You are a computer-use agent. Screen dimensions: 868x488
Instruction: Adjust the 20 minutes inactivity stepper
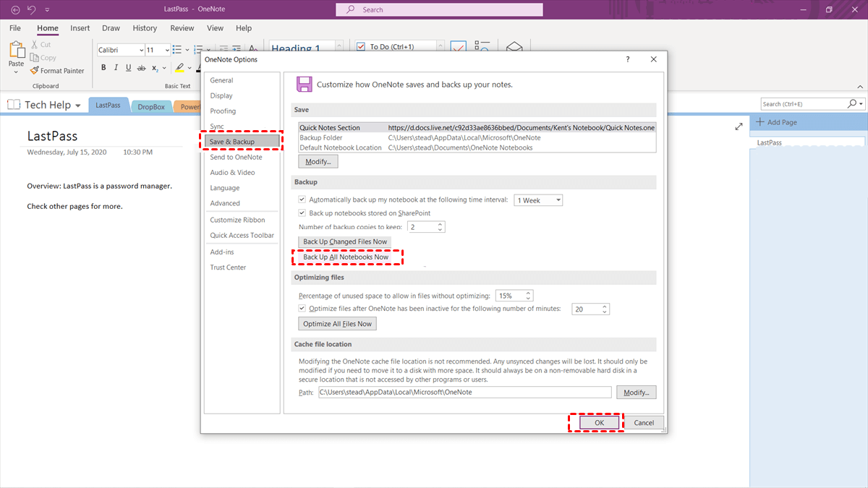605,309
